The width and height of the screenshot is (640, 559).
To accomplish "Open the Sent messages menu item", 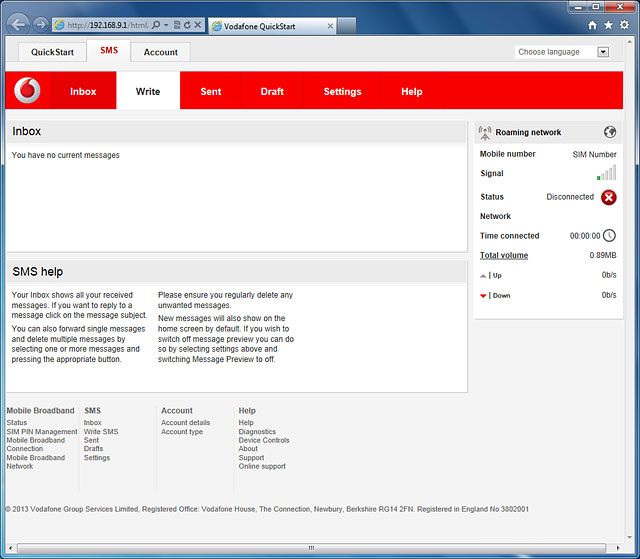I will point(211,91).
